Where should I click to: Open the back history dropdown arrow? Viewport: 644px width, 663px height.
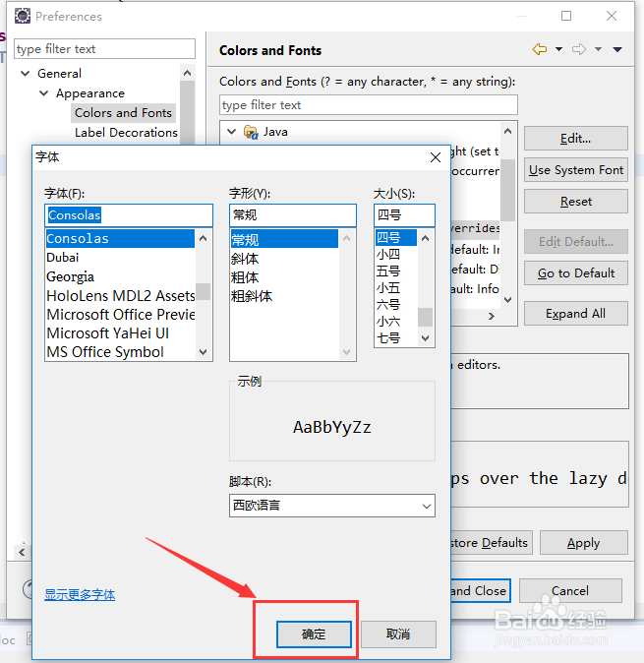tap(558, 49)
